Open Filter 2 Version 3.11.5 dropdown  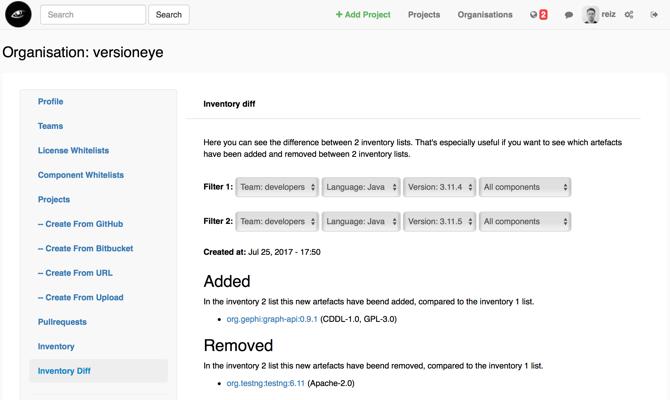(x=440, y=222)
